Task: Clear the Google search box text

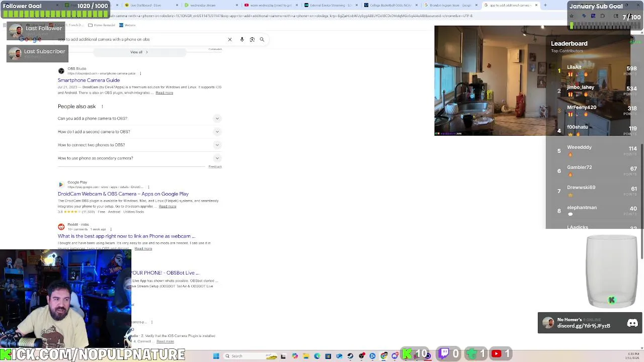Action: (x=230, y=39)
